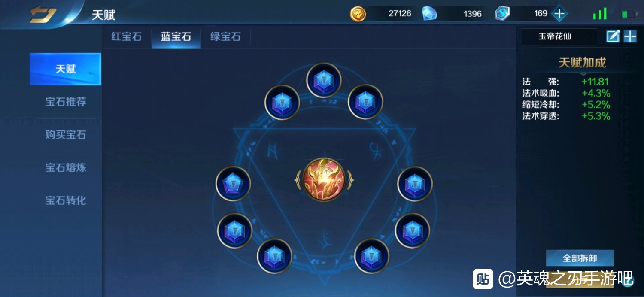Image resolution: width=644 pixels, height=297 pixels.
Task: Select the central red helmet core gem
Action: 324,179
